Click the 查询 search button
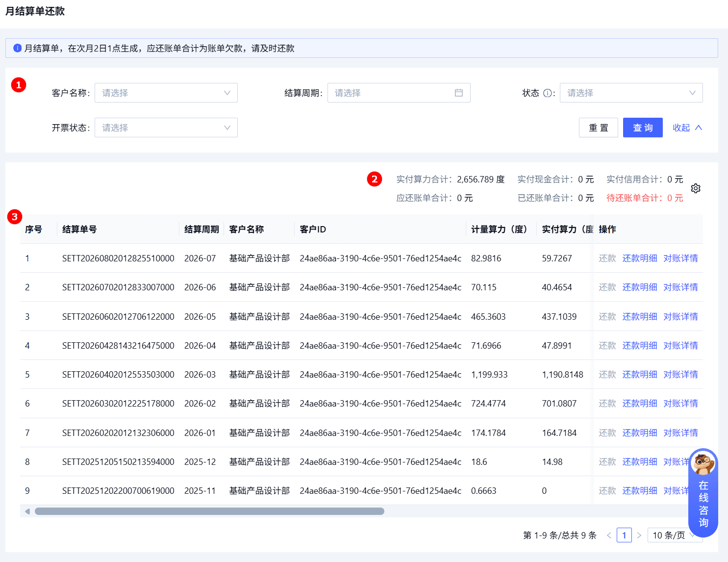This screenshot has width=728, height=562. tap(643, 128)
